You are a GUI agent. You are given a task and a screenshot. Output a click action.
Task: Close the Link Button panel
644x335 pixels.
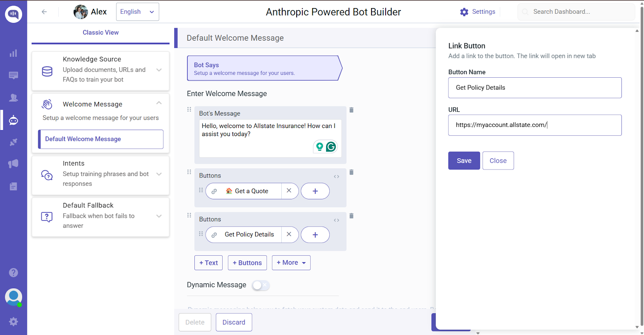[498, 161]
